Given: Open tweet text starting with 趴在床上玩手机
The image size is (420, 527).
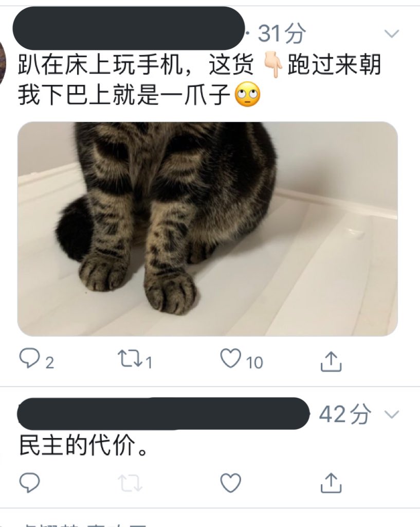Looking at the screenshot, I should 199,79.
